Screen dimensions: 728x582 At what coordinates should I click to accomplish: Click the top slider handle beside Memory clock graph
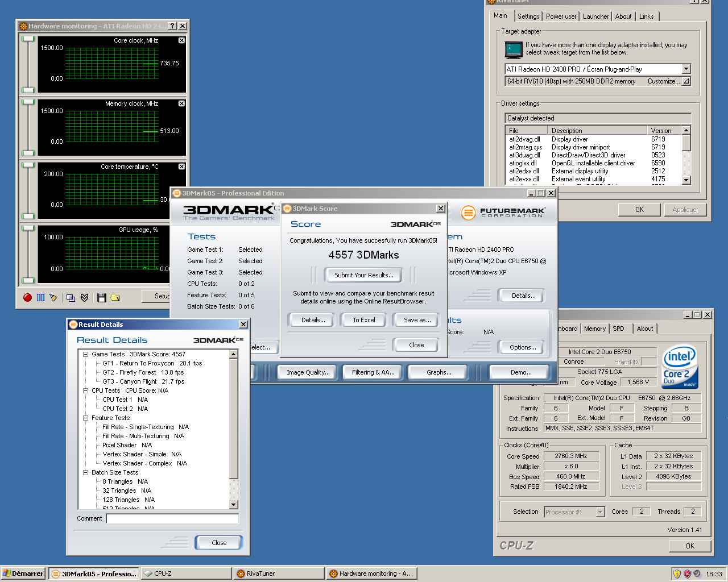click(28, 102)
